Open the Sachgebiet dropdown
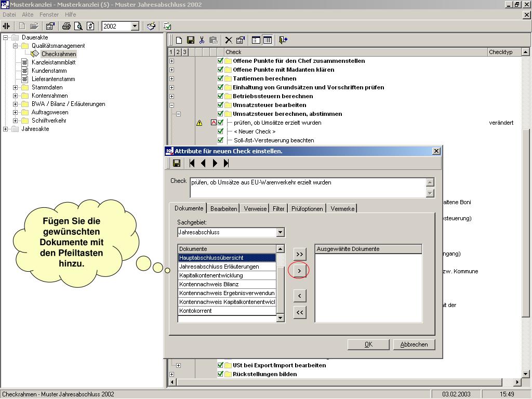This screenshot has height=399, width=532. coord(280,232)
